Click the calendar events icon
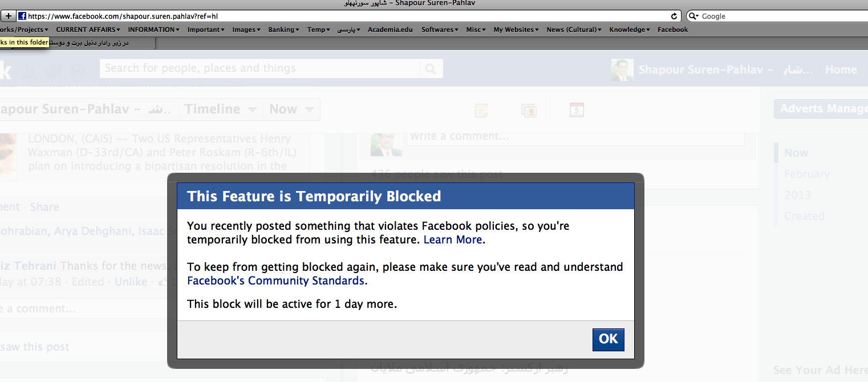Viewport: 868px width, 382px height. tap(577, 110)
